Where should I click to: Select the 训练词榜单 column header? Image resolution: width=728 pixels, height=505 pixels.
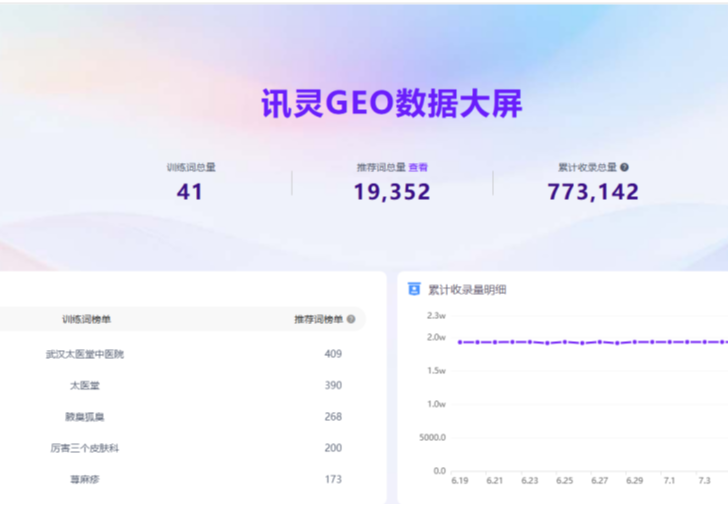coord(86,319)
